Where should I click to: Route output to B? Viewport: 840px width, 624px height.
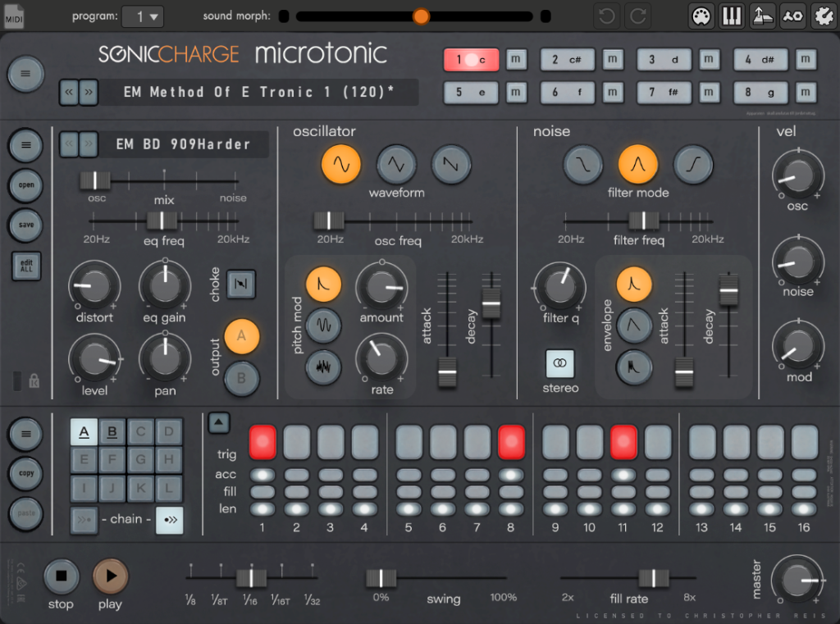[x=242, y=378]
